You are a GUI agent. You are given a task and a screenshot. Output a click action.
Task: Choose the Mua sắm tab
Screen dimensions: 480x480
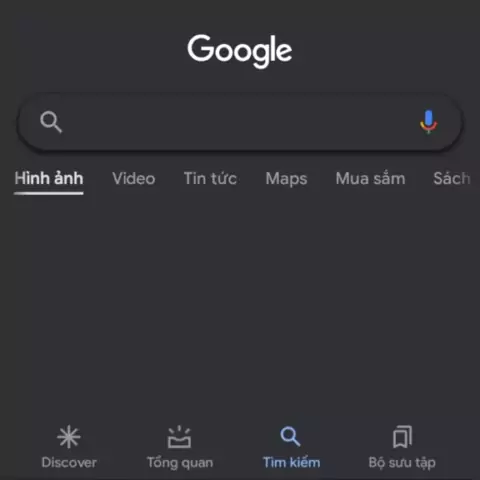370,178
